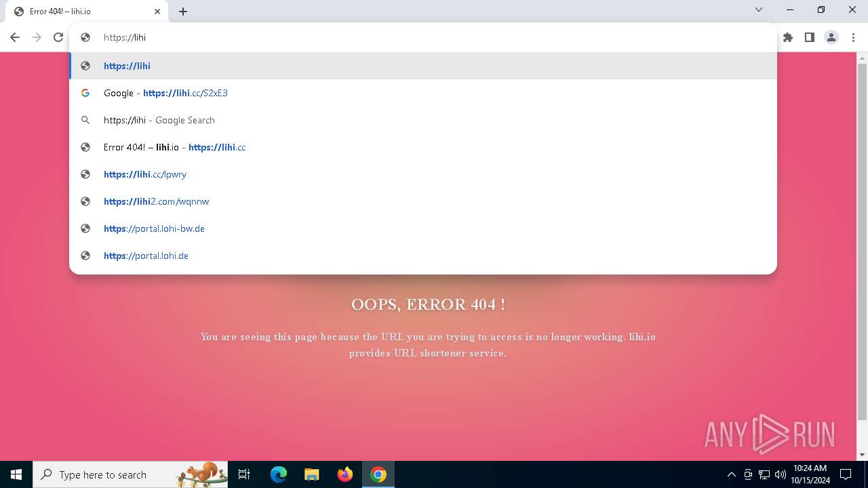Click the scrollbar down arrow
868x488 pixels.
click(x=862, y=455)
